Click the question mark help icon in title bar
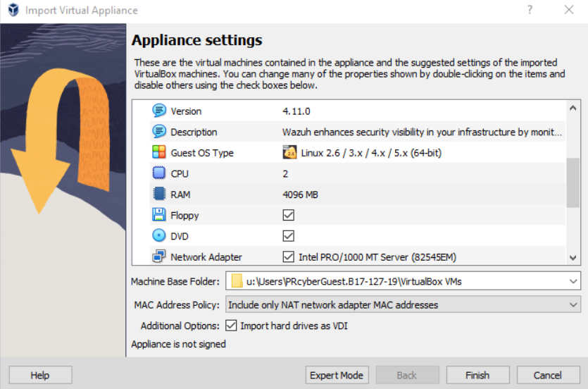This screenshot has width=588, height=389. 530,10
